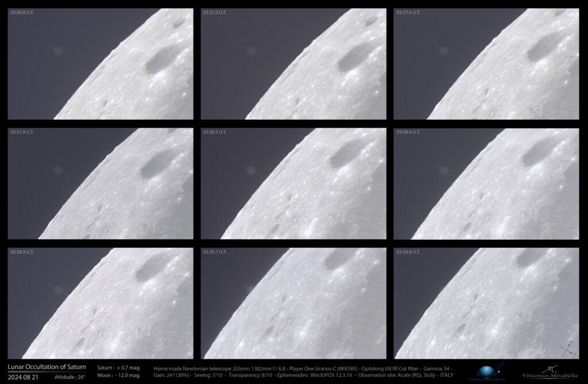The width and height of the screenshot is (588, 384).
Task: Click the 03:38.5 U.T. timestamp label
Action: coord(216,131)
